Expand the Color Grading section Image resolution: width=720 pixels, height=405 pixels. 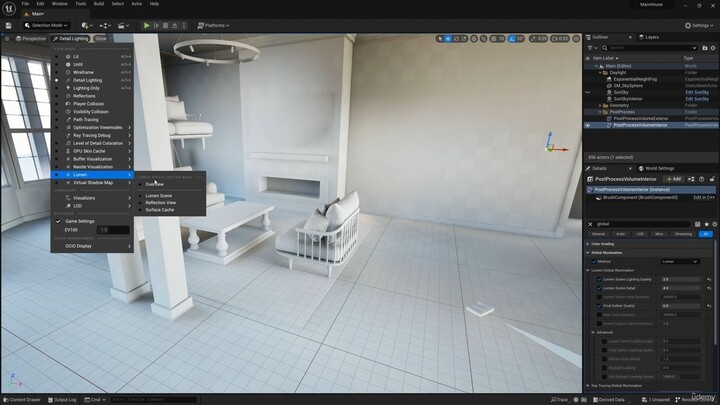(588, 244)
